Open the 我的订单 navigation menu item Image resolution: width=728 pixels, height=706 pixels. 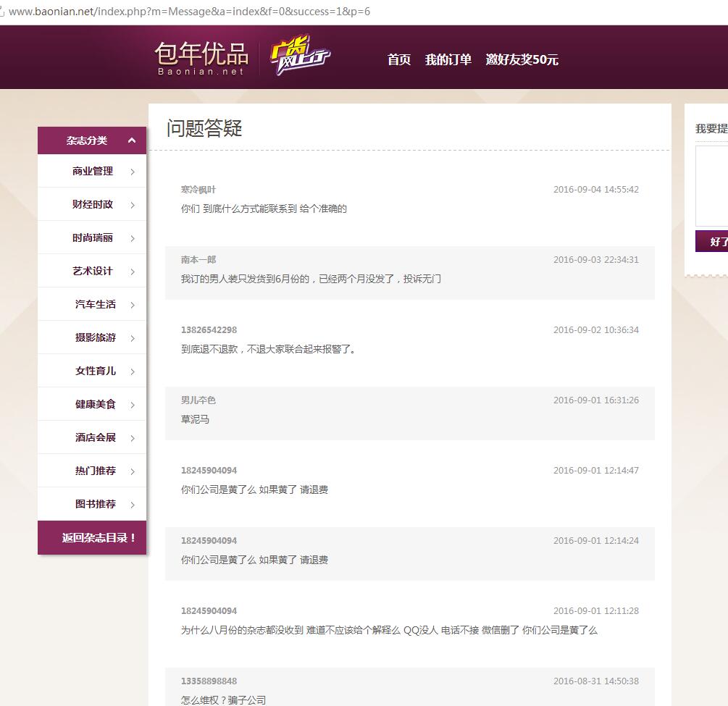[x=448, y=60]
